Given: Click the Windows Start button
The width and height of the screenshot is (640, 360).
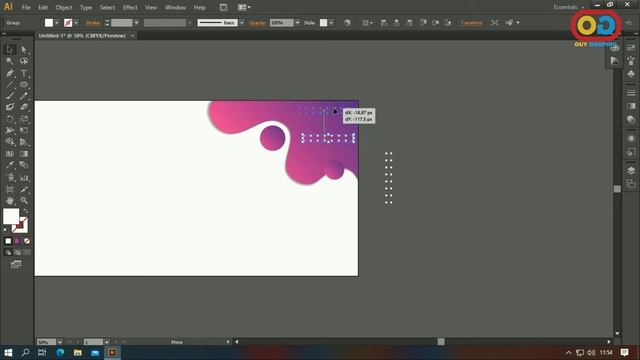Looking at the screenshot, I should coord(8,353).
